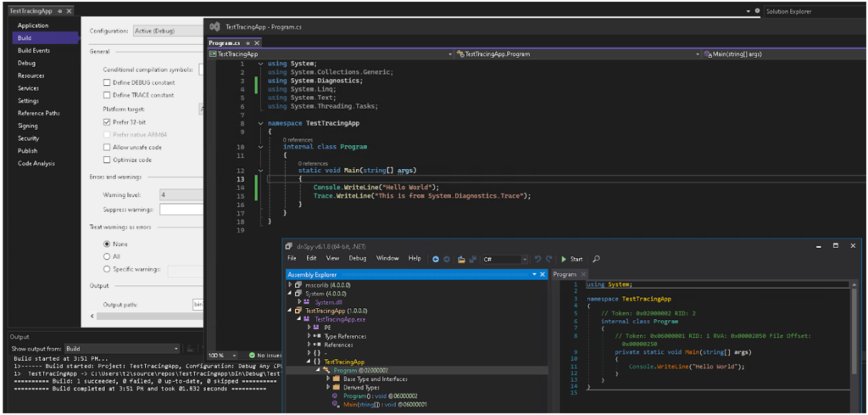Click the Suppress warnings input field
The height and width of the screenshot is (415, 868).
[x=181, y=209]
